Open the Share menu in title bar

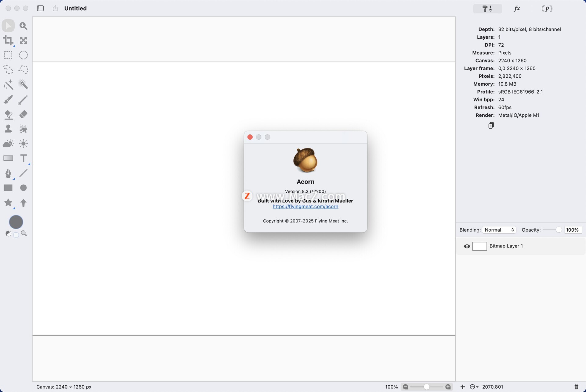[x=55, y=8]
